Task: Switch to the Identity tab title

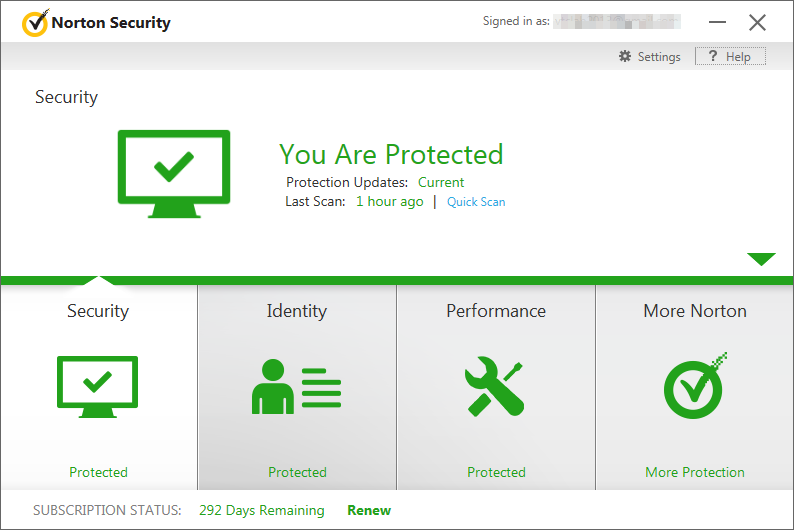Action: 296,311
